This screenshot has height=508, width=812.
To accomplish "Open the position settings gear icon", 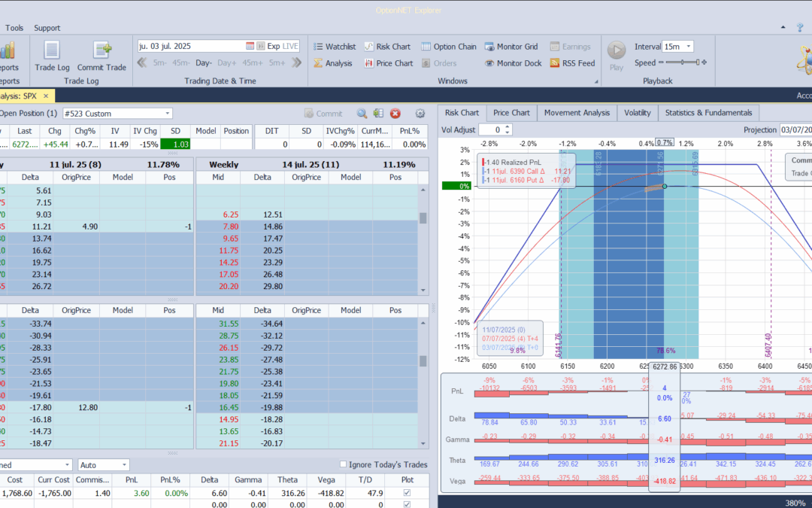I will point(420,114).
